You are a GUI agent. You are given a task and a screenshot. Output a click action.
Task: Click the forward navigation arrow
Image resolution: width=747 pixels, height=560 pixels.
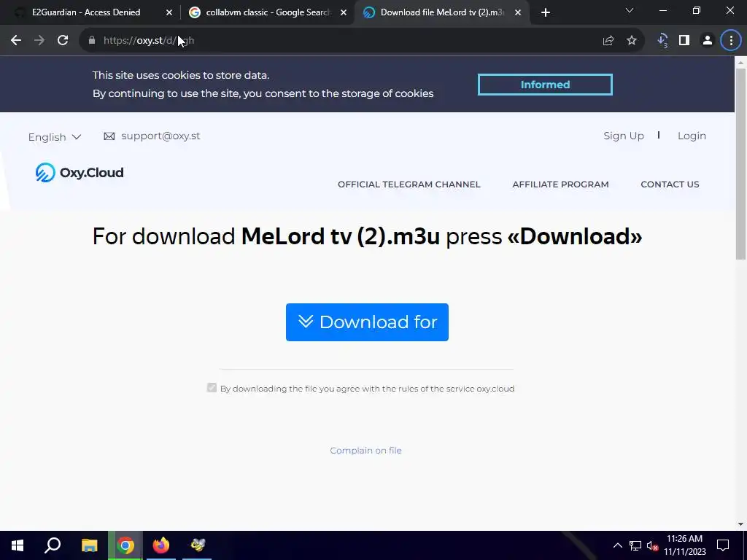coord(39,41)
